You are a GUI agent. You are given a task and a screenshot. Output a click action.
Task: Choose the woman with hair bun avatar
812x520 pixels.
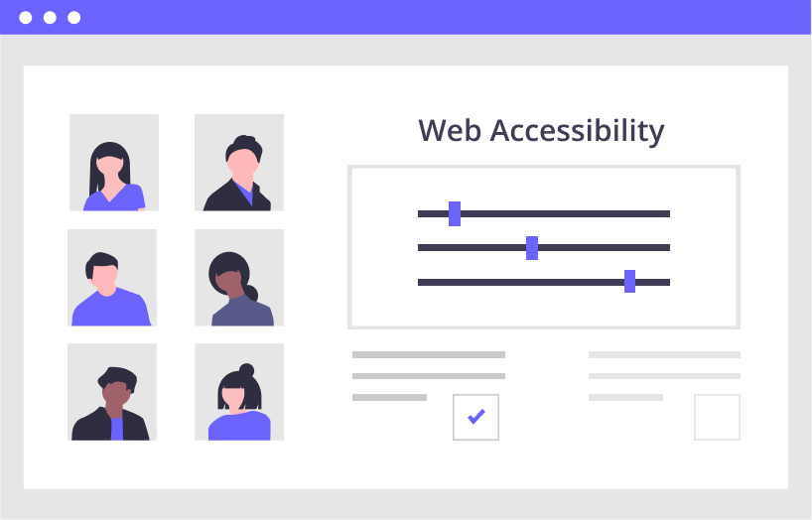point(239,392)
